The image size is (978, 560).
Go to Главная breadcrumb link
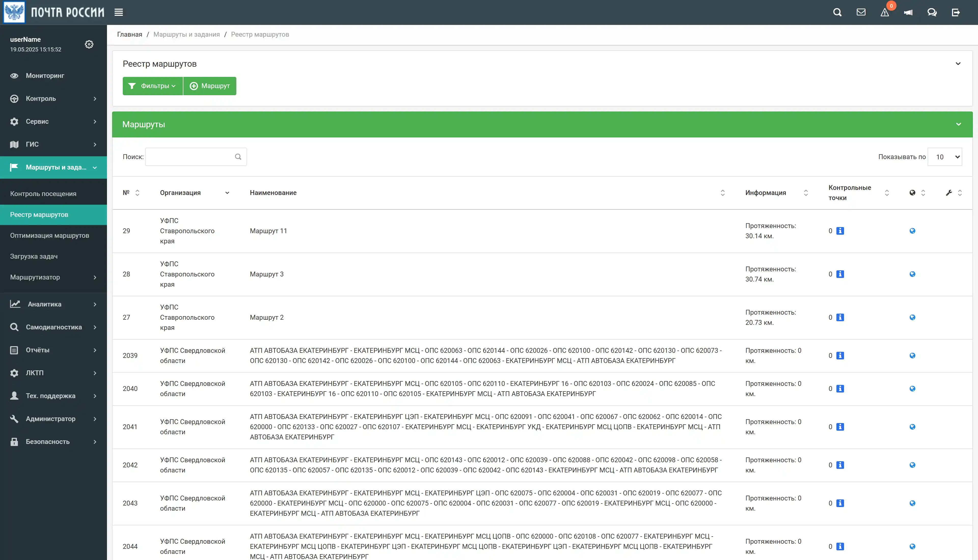[x=130, y=34]
